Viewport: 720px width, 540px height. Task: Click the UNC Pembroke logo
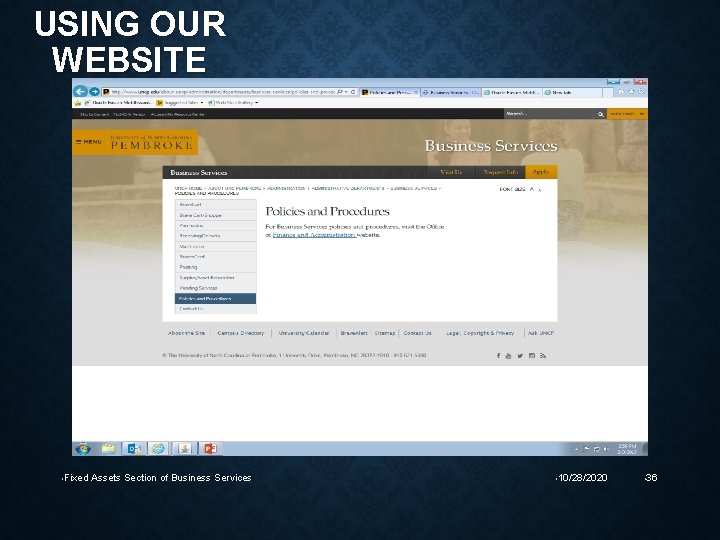tap(152, 142)
